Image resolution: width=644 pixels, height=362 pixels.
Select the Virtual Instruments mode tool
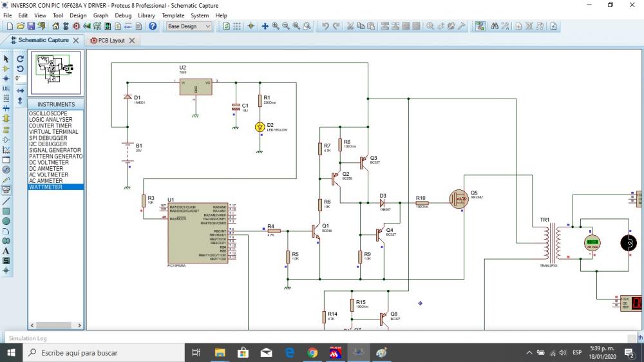(x=6, y=190)
